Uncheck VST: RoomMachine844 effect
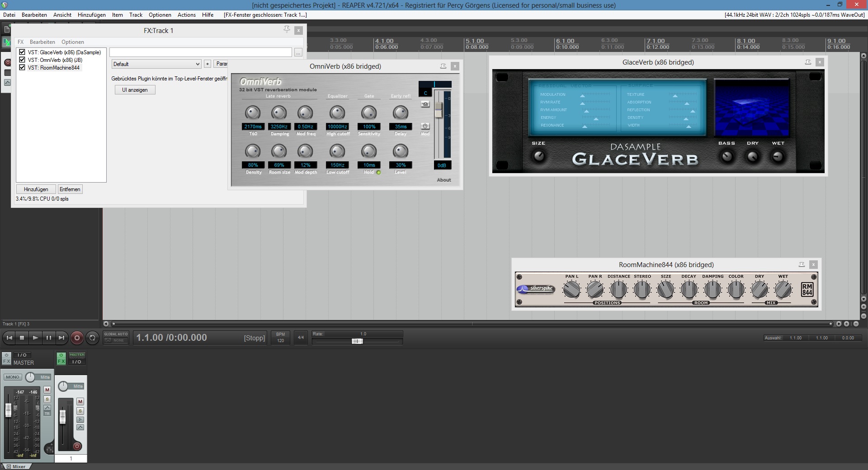This screenshot has height=470, width=868. pos(22,67)
